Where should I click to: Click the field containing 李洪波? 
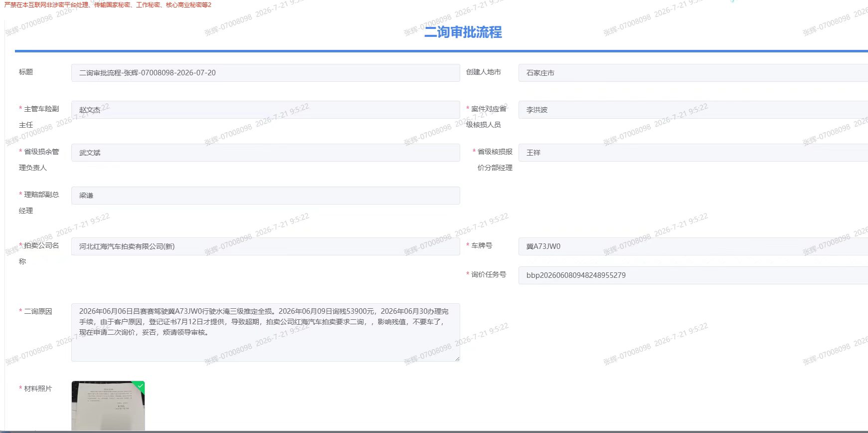pyautogui.click(x=693, y=110)
